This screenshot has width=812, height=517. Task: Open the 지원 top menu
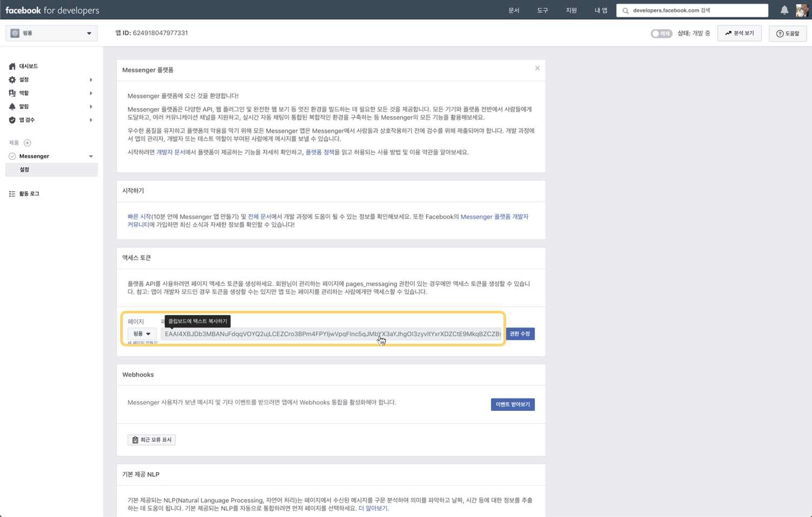pyautogui.click(x=571, y=10)
